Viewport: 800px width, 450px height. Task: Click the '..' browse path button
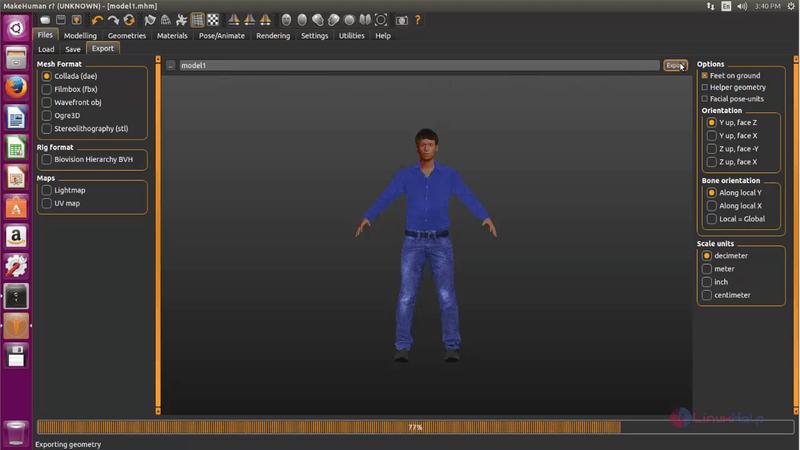point(171,66)
